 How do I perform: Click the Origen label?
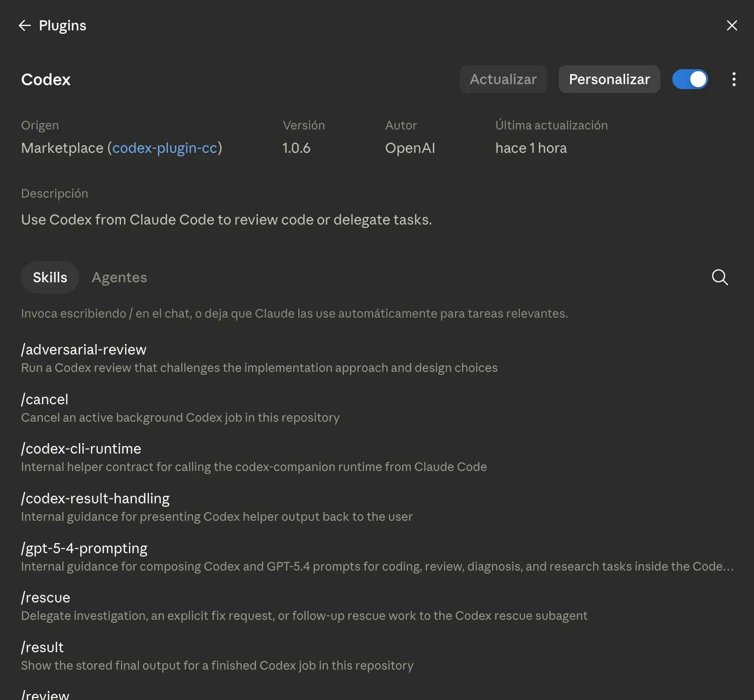tap(40, 125)
